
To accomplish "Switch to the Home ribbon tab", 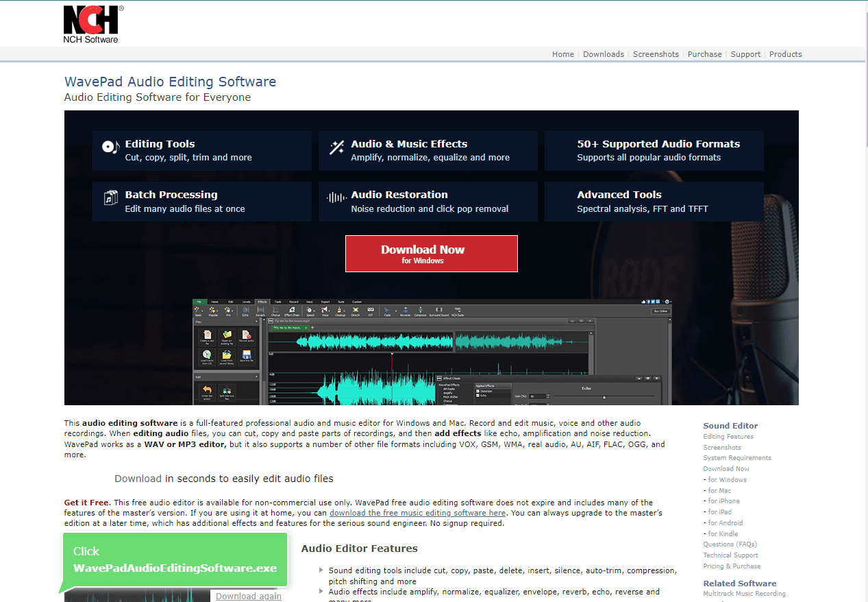I will pos(214,301).
